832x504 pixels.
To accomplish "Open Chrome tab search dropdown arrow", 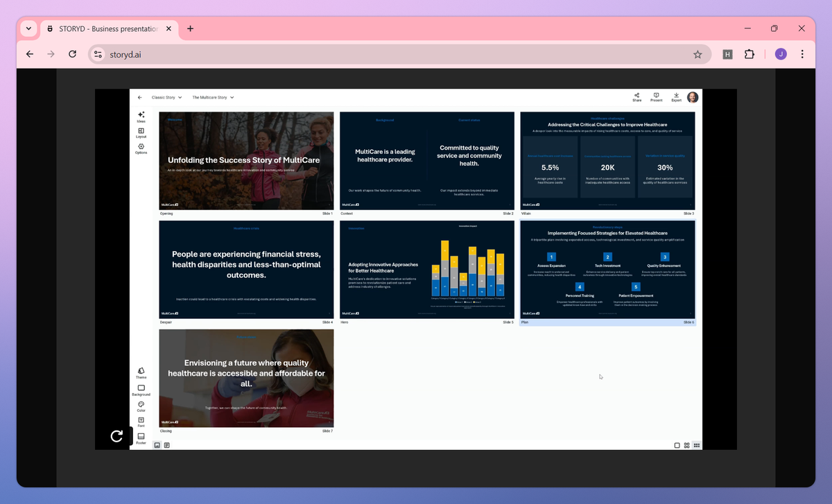I will point(28,28).
